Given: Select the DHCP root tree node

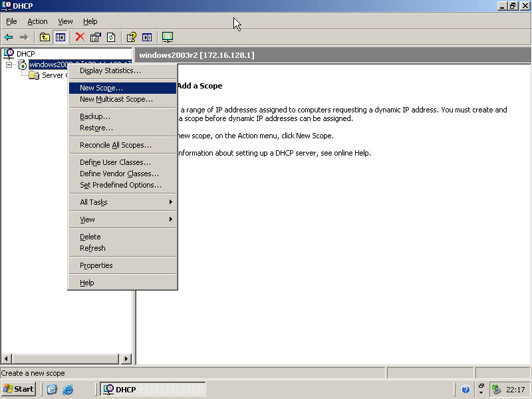Looking at the screenshot, I should [x=25, y=53].
